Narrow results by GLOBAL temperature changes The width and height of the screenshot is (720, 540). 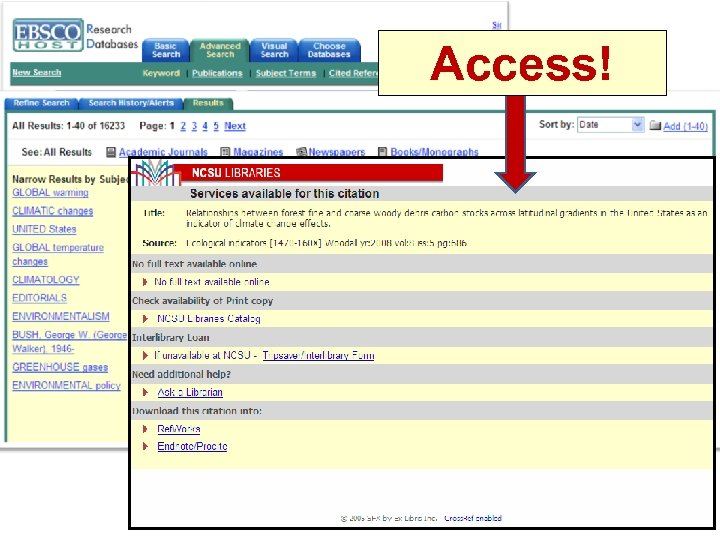click(x=58, y=254)
